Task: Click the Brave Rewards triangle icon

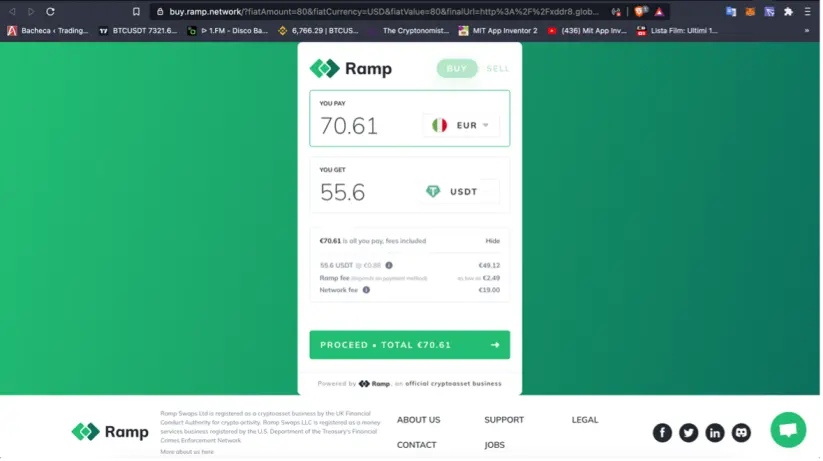Action: click(x=659, y=12)
